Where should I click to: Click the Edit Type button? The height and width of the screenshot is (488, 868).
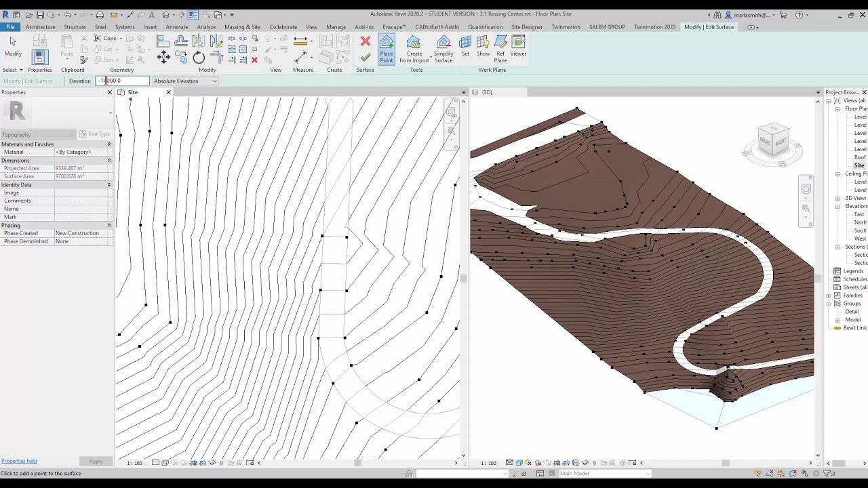pyautogui.click(x=94, y=134)
